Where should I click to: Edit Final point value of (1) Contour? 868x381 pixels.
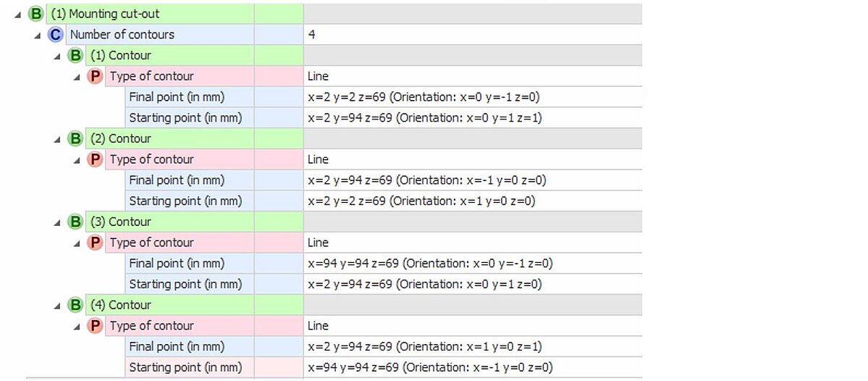(x=424, y=97)
